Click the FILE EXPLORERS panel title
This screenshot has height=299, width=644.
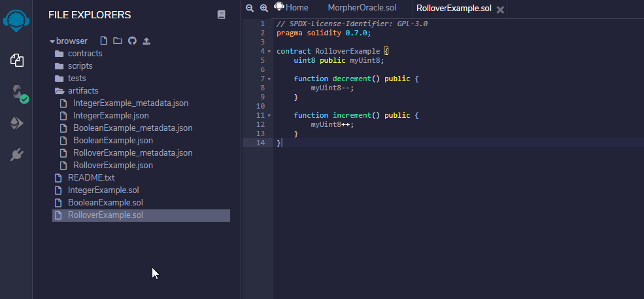pyautogui.click(x=90, y=15)
